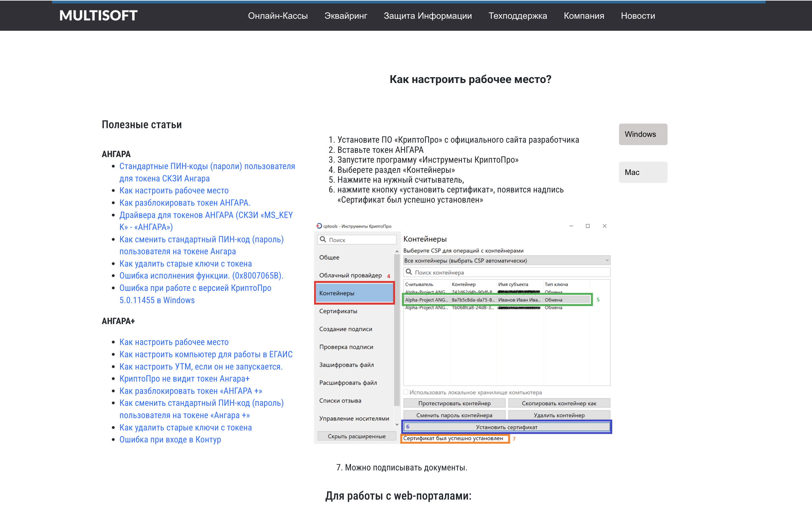Screen dimensions: 812x511
Task: Click Поиск контейнера field in cptools screenshot
Action: click(x=507, y=272)
